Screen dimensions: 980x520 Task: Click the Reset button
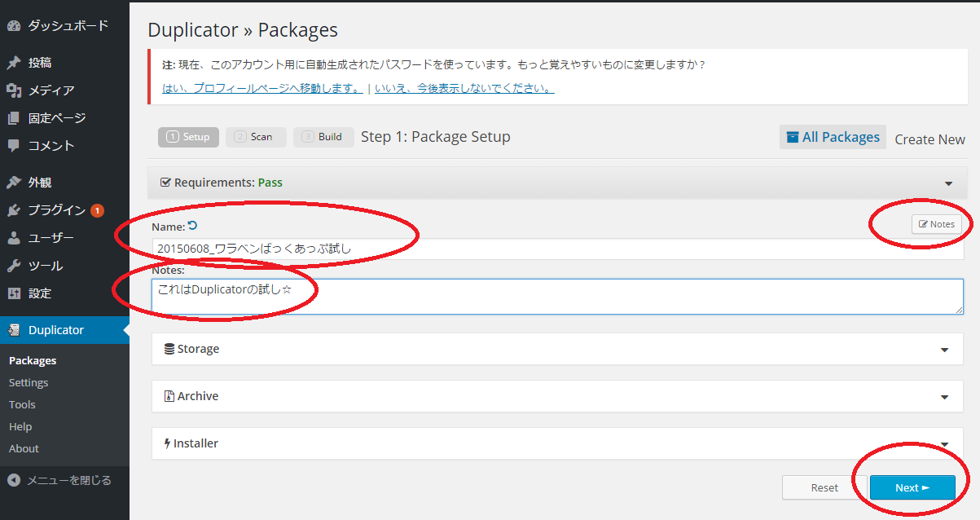824,487
